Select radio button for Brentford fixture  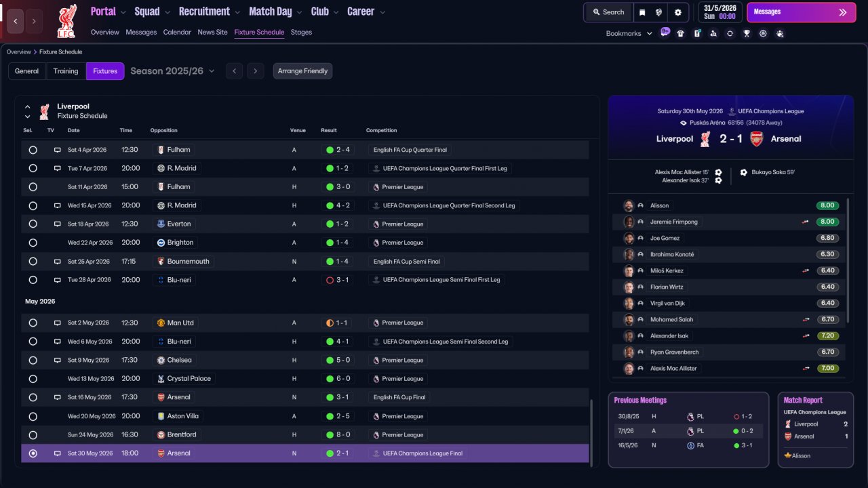(x=33, y=435)
